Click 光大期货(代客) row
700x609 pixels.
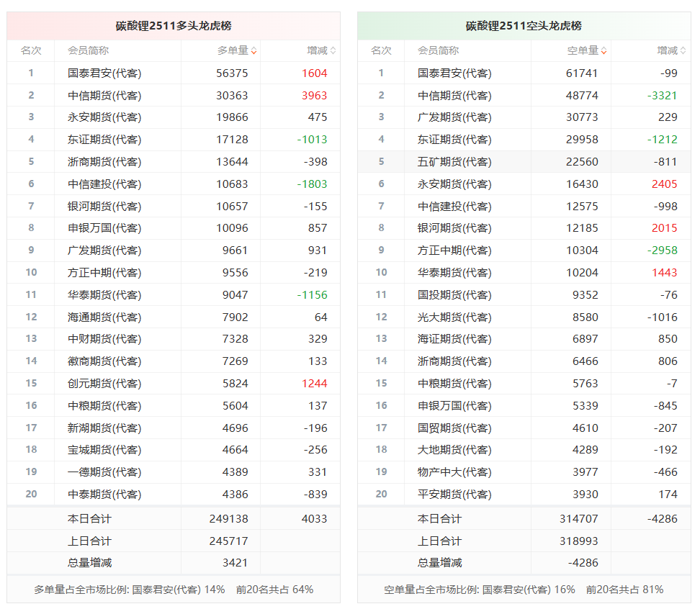pyautogui.click(x=524, y=317)
